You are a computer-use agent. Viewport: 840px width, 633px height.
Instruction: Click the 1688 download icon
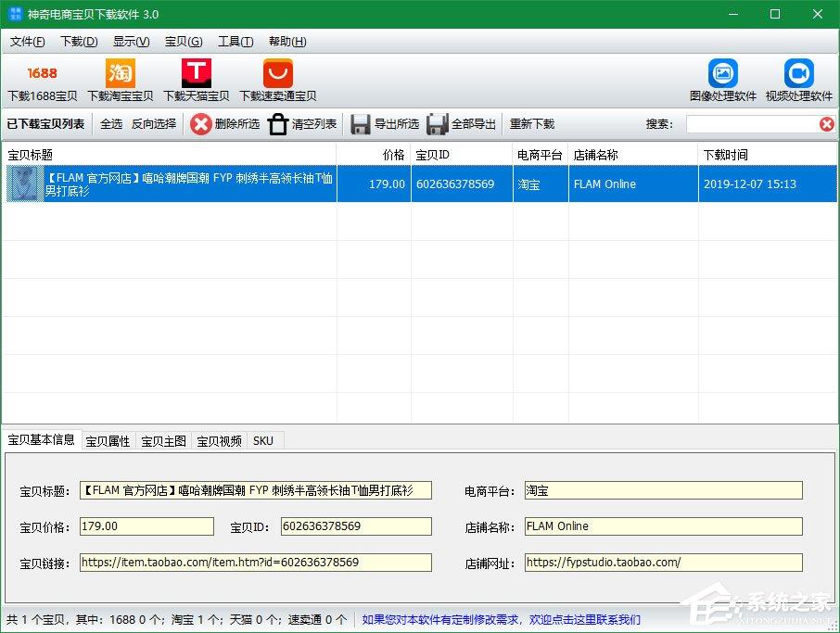pos(42,73)
